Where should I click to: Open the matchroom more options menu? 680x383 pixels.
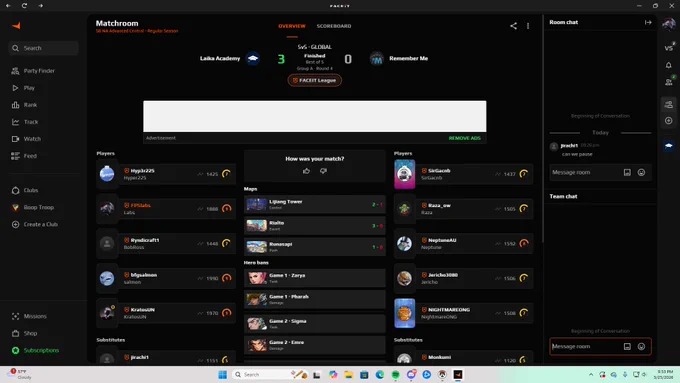pyautogui.click(x=528, y=26)
